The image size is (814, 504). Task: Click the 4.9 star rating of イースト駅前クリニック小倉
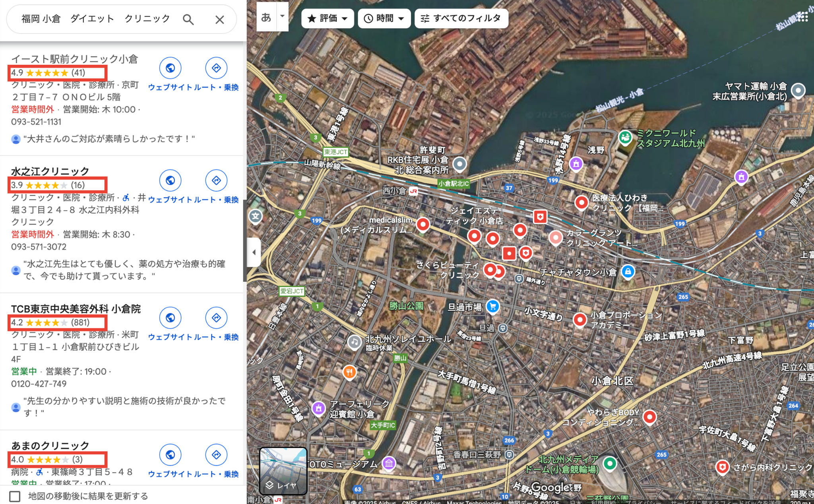[48, 73]
